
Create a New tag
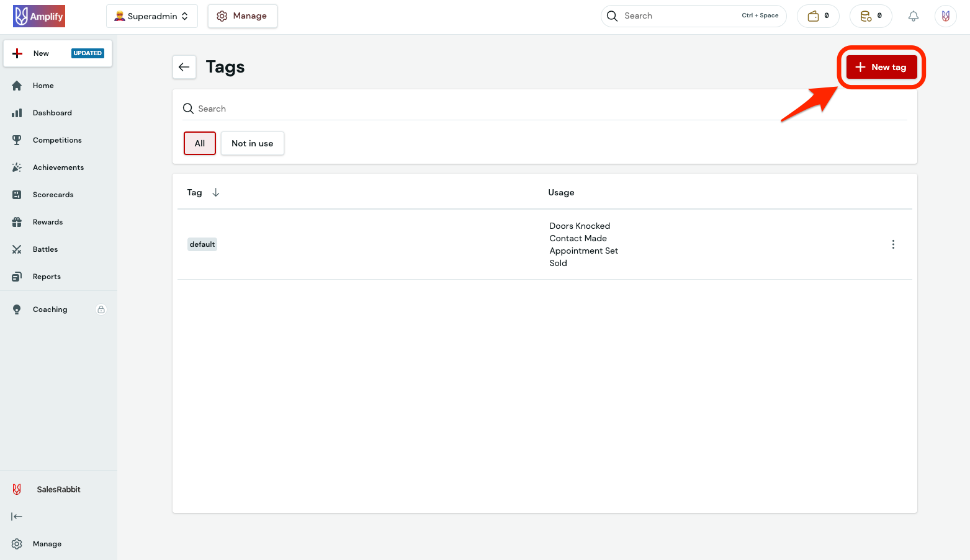pos(881,67)
